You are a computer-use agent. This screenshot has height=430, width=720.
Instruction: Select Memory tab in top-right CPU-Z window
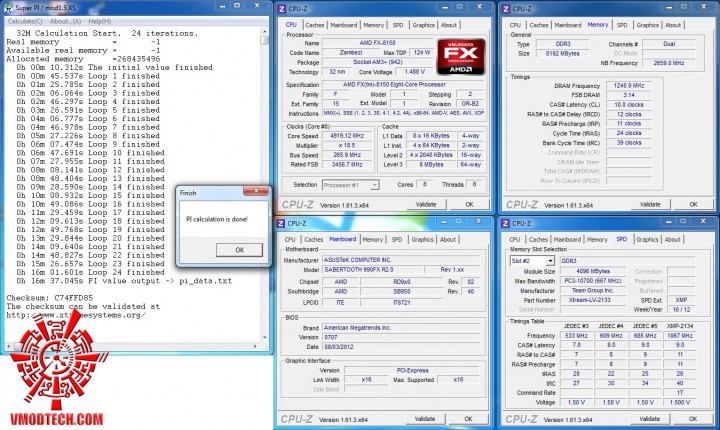(x=597, y=25)
